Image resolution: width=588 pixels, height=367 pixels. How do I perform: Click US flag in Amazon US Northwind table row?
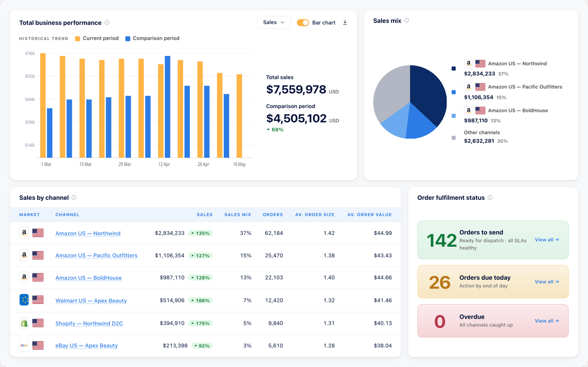click(x=38, y=233)
